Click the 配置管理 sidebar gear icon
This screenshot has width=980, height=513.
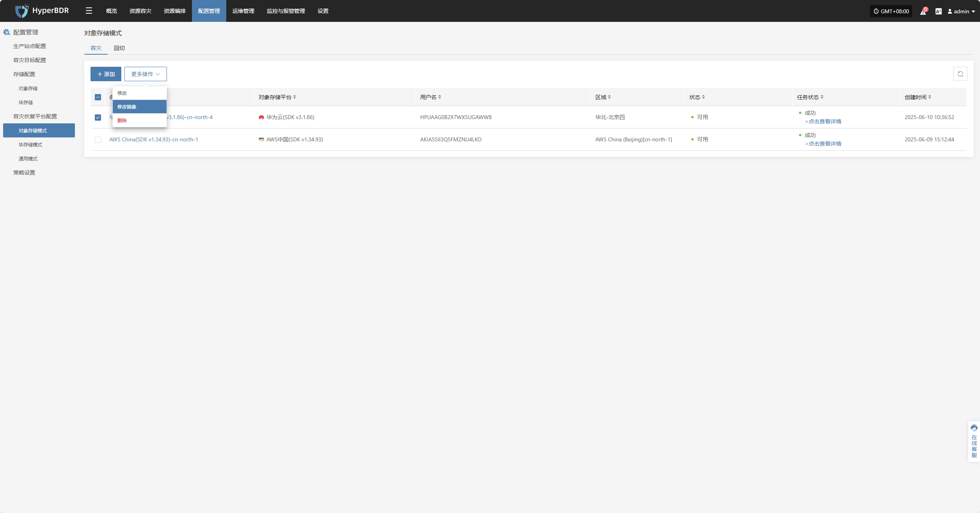point(7,32)
